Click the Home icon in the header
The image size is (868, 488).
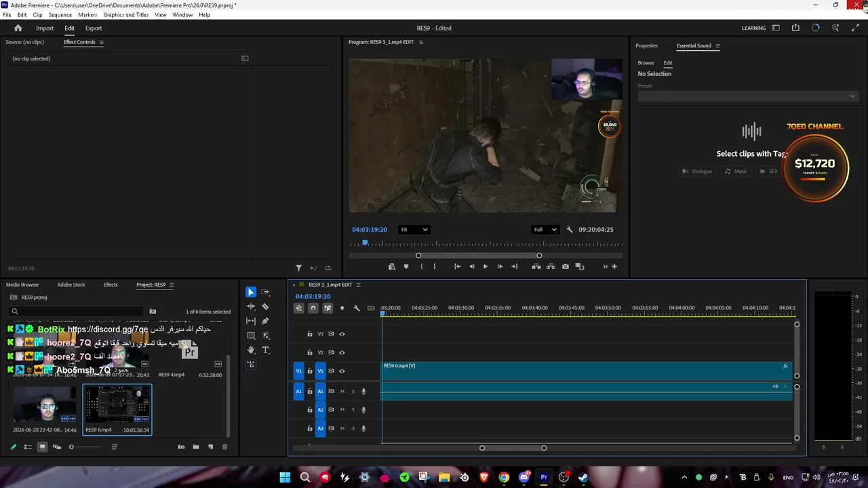point(18,28)
